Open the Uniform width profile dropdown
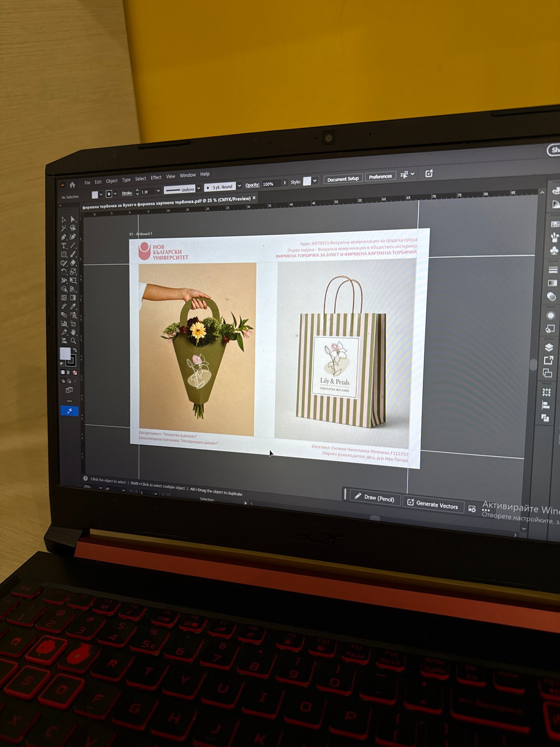 point(199,188)
